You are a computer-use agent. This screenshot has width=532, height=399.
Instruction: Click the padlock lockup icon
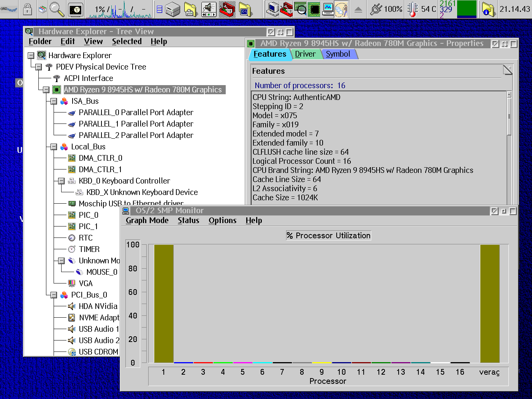(27, 9)
